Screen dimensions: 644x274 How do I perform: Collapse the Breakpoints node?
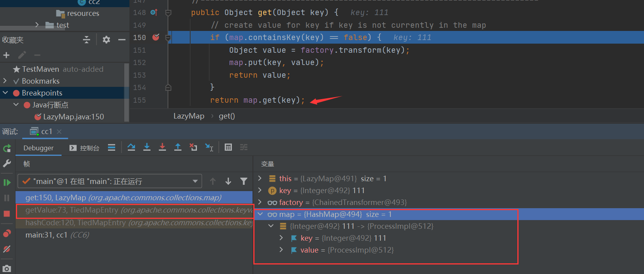tap(5, 93)
